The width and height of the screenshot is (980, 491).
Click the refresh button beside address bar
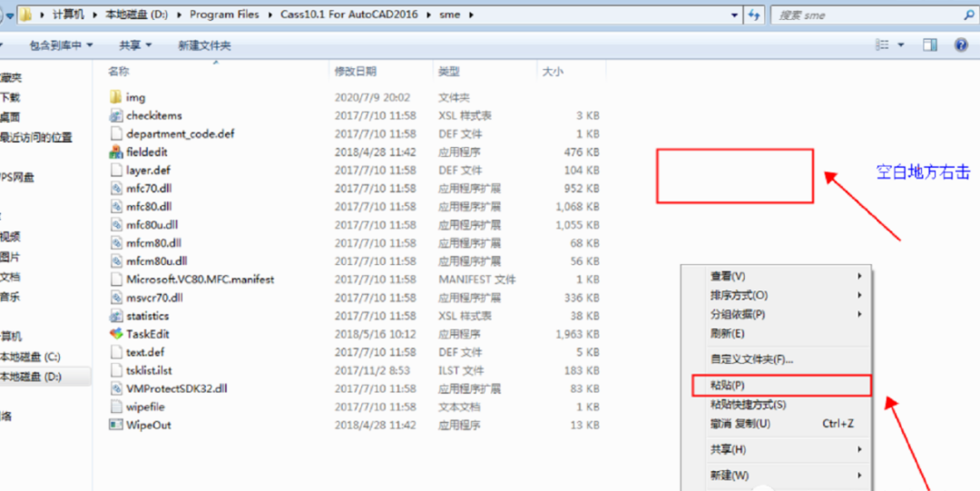[x=754, y=15]
